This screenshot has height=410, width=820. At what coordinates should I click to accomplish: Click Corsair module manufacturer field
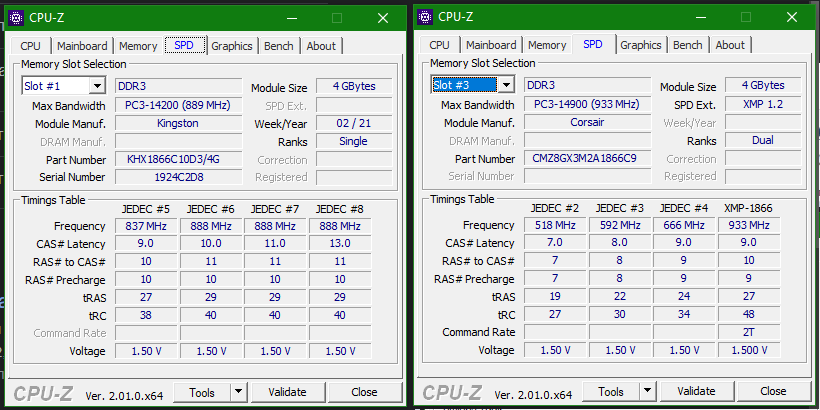587,122
